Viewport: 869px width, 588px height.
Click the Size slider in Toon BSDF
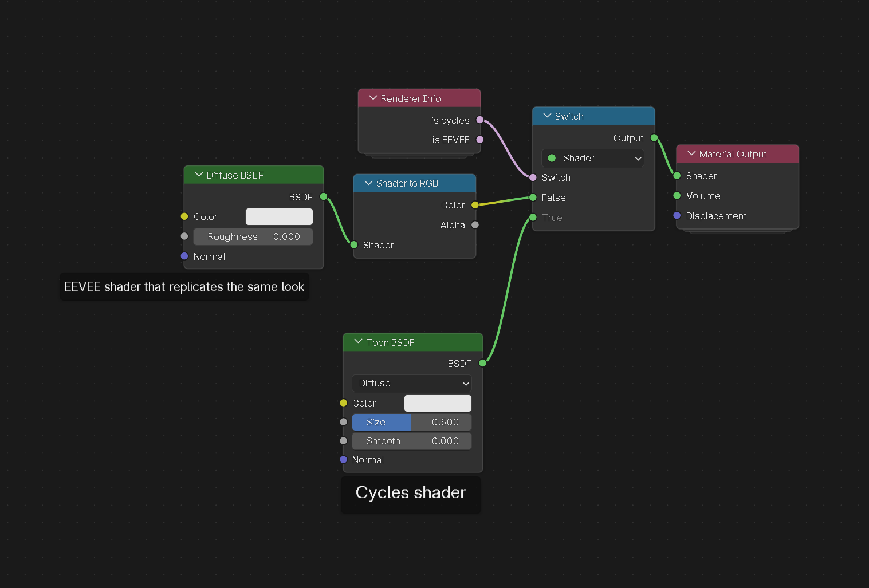412,422
